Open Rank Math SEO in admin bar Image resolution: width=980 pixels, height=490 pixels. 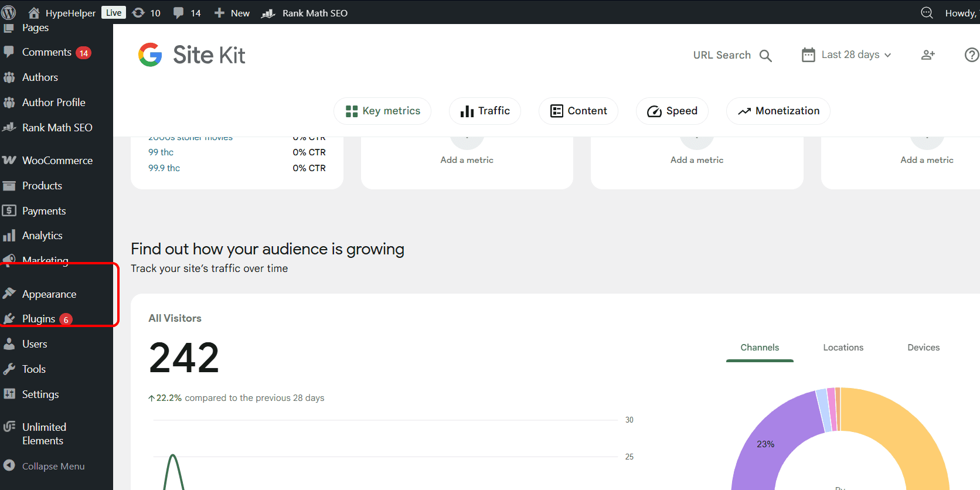coord(305,13)
